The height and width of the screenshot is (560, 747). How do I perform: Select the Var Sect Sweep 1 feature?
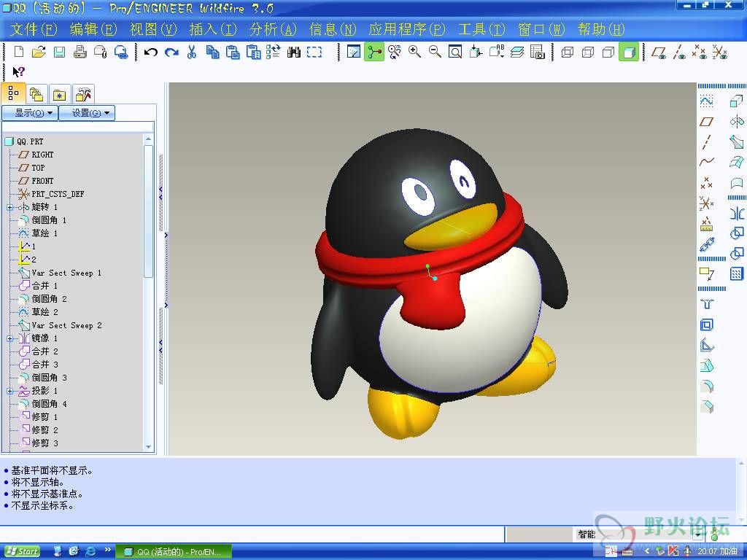[x=66, y=273]
